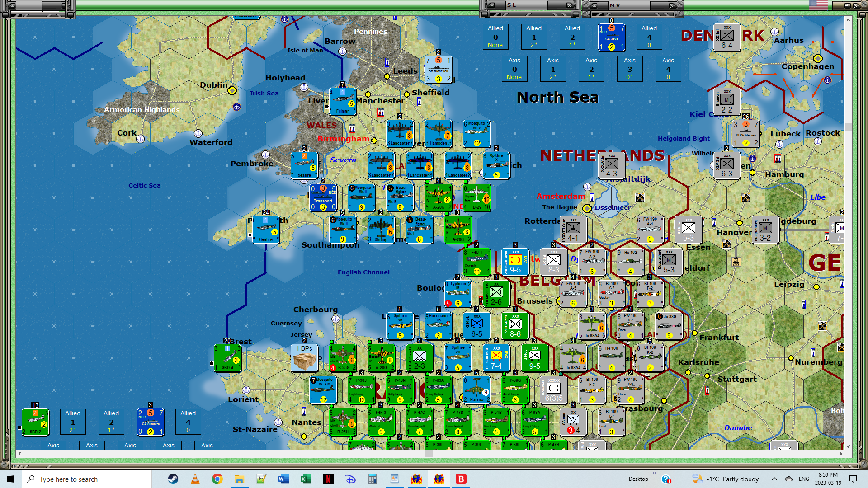The image size is (868, 488).
Task: Click the horizontal scroll left arrow
Action: (x=19, y=454)
